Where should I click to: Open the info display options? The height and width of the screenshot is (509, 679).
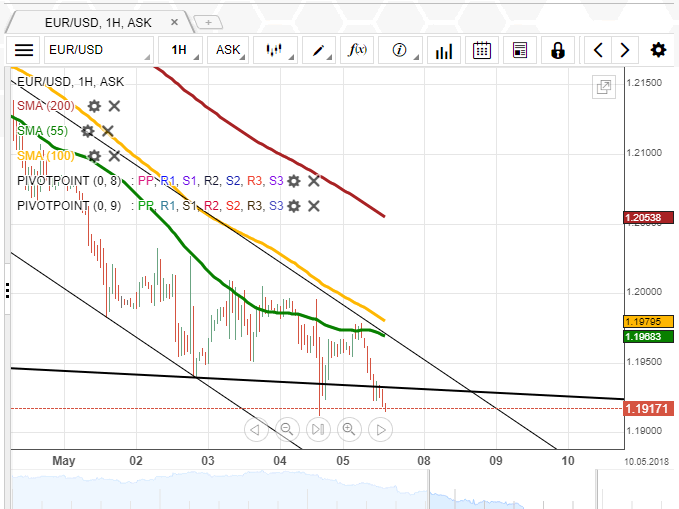tap(400, 50)
